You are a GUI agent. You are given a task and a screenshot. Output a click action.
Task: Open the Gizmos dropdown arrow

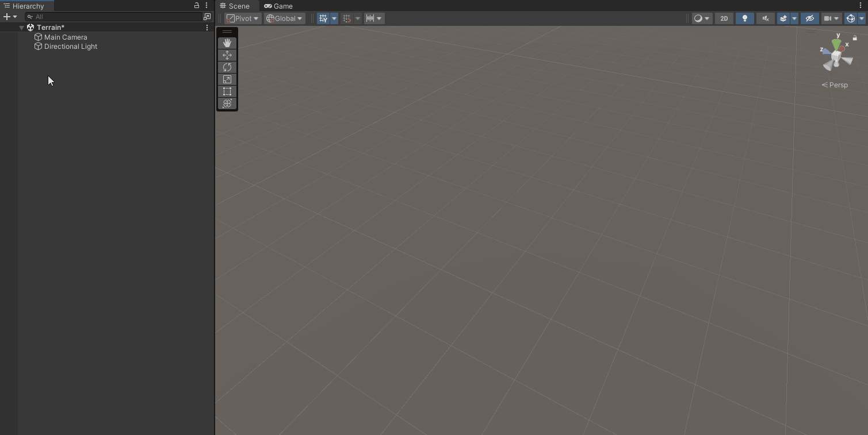(862, 18)
